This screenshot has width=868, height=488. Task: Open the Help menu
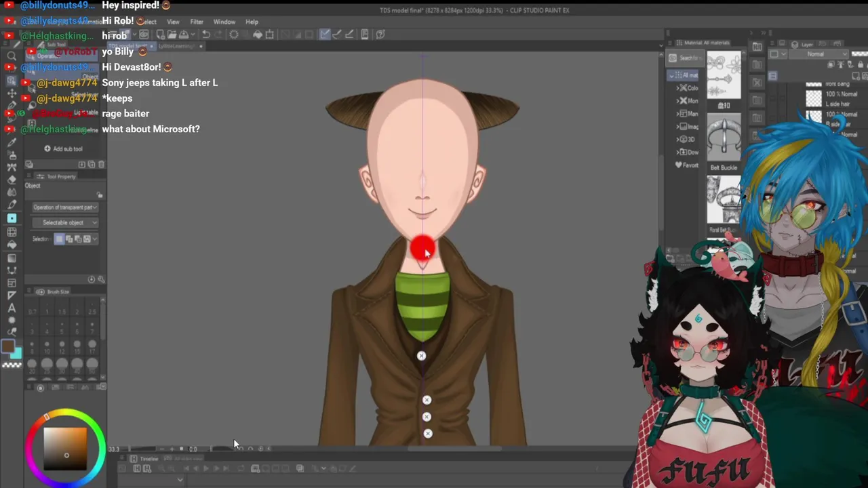pyautogui.click(x=252, y=22)
